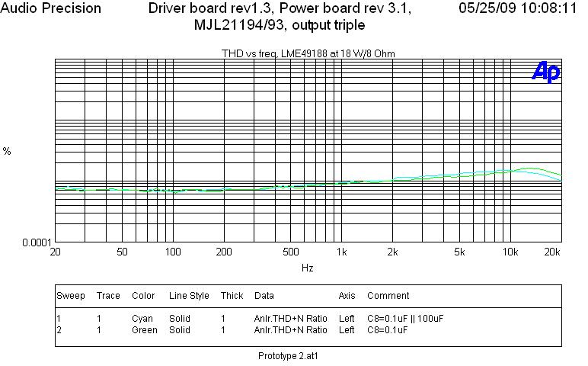This screenshot has height=366, width=588.
Task: Click 'Left' axis cell in the Green row
Action: pyautogui.click(x=347, y=330)
